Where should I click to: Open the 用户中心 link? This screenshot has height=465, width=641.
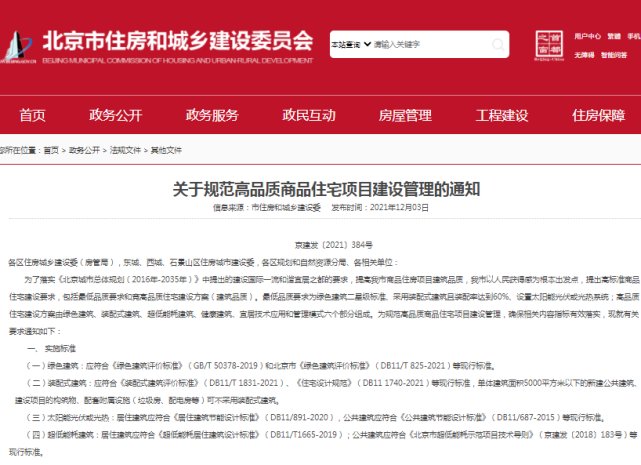point(588,36)
